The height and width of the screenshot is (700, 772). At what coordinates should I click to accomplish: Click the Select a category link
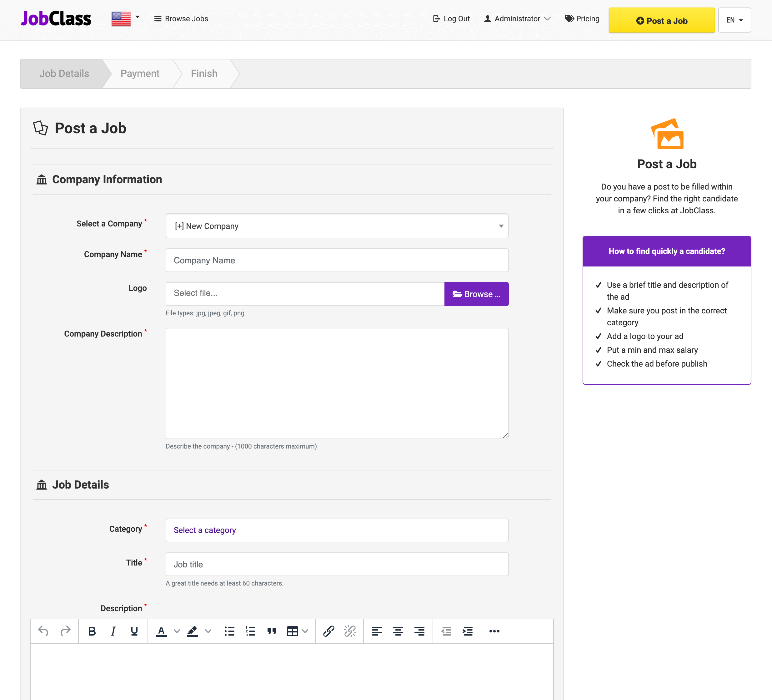(x=204, y=530)
